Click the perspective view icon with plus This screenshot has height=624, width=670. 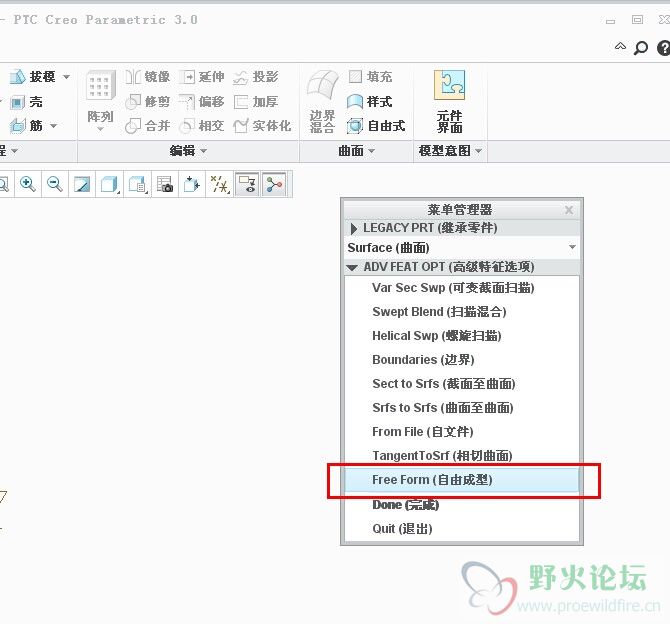click(192, 184)
